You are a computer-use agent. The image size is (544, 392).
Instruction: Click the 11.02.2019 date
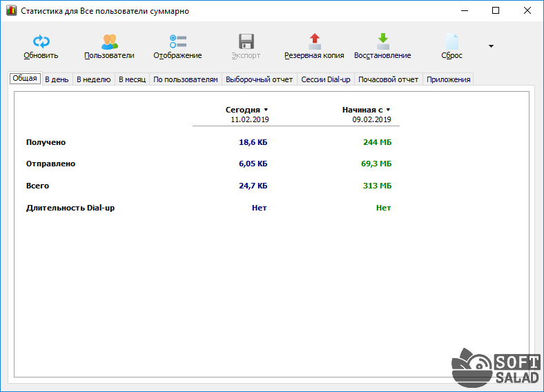(x=250, y=119)
